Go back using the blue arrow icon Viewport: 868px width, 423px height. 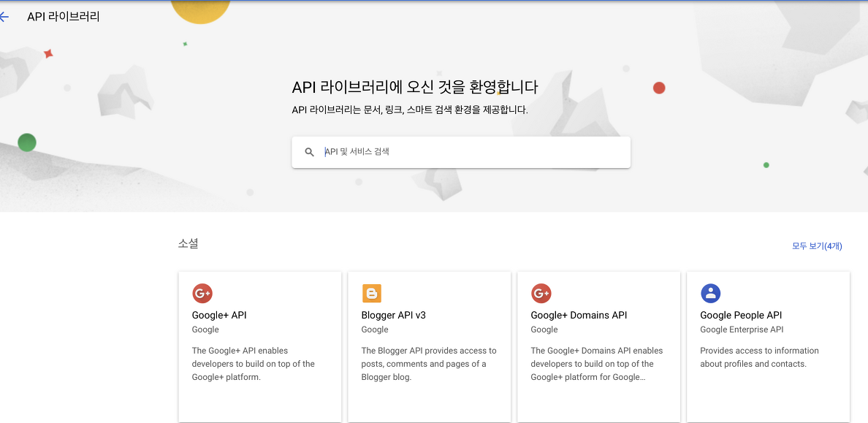coord(4,17)
